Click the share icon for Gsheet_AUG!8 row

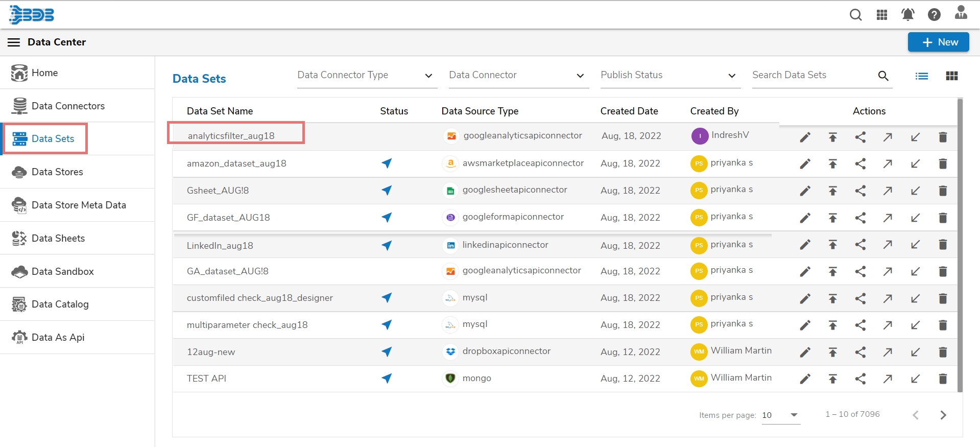[x=861, y=191]
